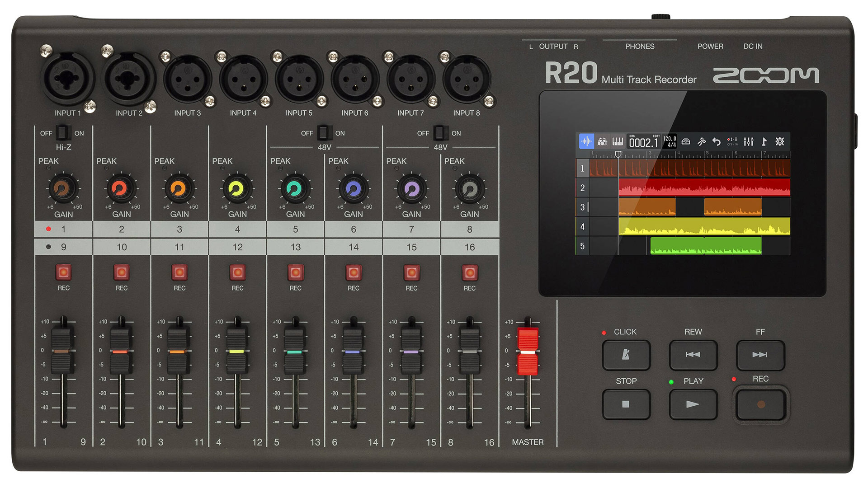Click the INPUT 5 XLR connector

point(299,80)
